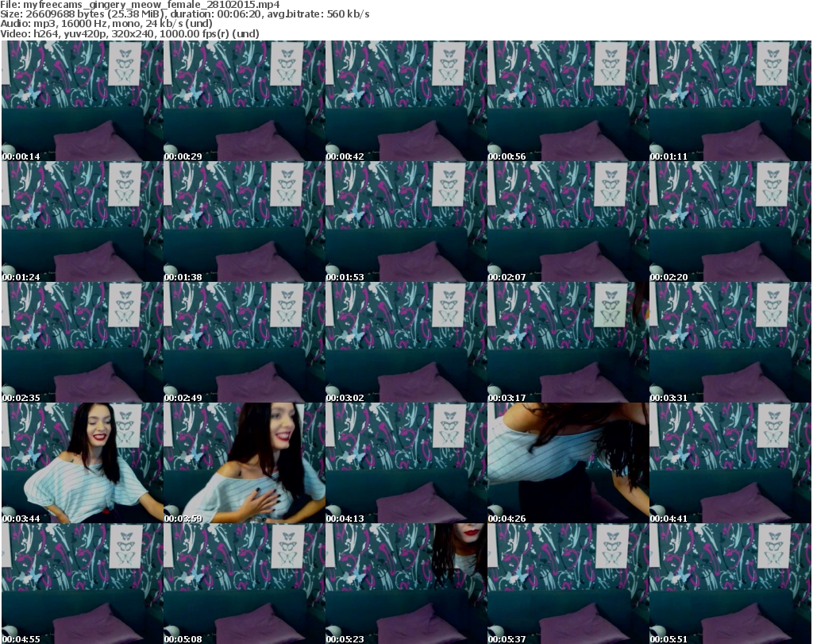Open the thumbnail at 00:01:53
The height and width of the screenshot is (644, 813).
pos(406,222)
